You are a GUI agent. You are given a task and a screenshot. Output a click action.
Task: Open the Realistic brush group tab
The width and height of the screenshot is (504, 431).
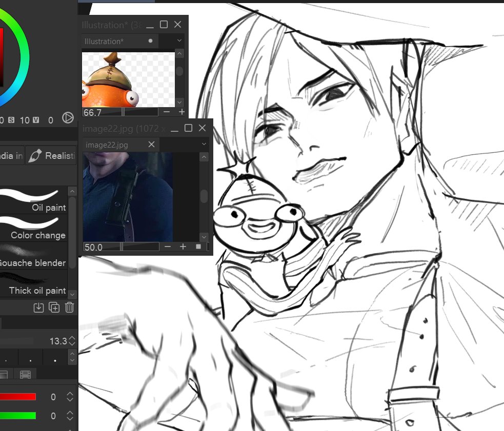tap(51, 156)
